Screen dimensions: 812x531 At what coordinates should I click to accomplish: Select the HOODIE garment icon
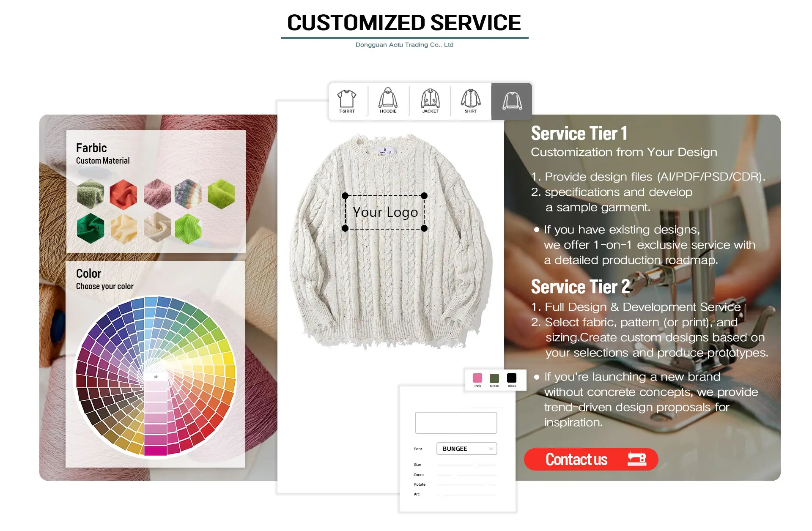388,101
